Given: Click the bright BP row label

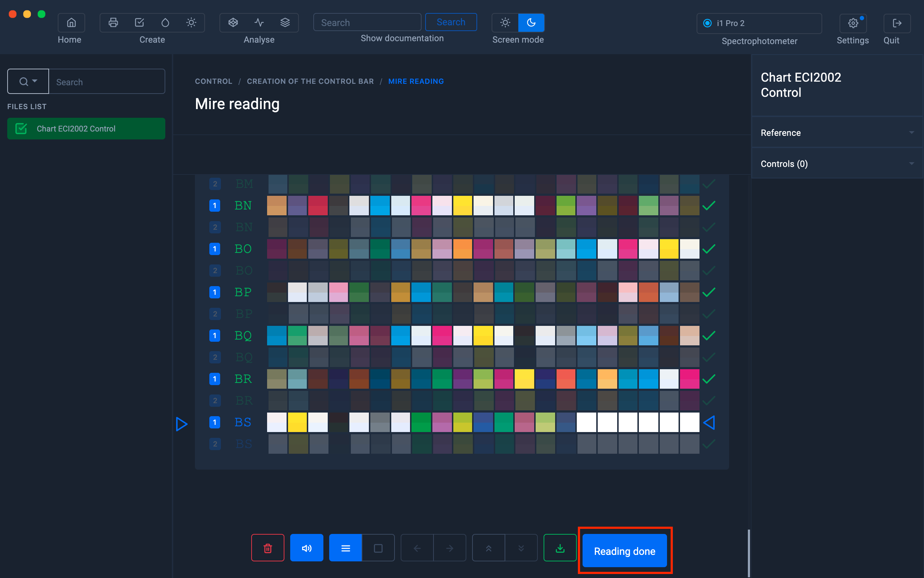Looking at the screenshot, I should coord(243,292).
